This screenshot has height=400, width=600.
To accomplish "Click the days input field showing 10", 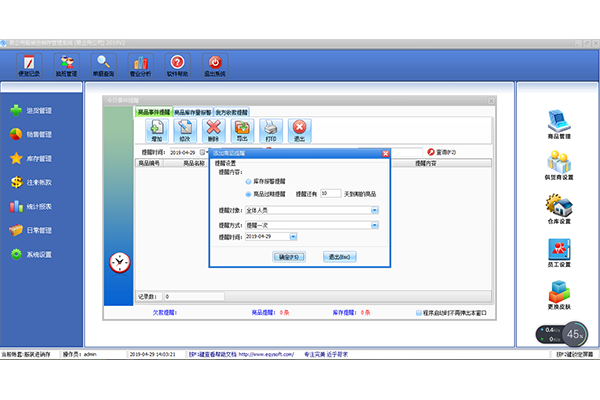I will (x=331, y=194).
